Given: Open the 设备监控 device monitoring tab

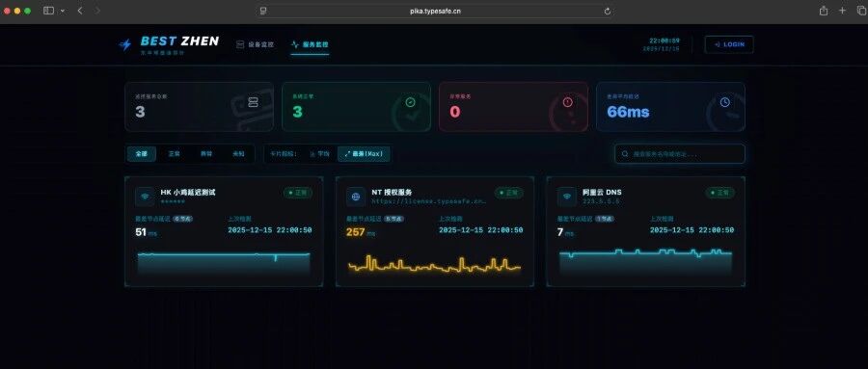Looking at the screenshot, I should [255, 45].
